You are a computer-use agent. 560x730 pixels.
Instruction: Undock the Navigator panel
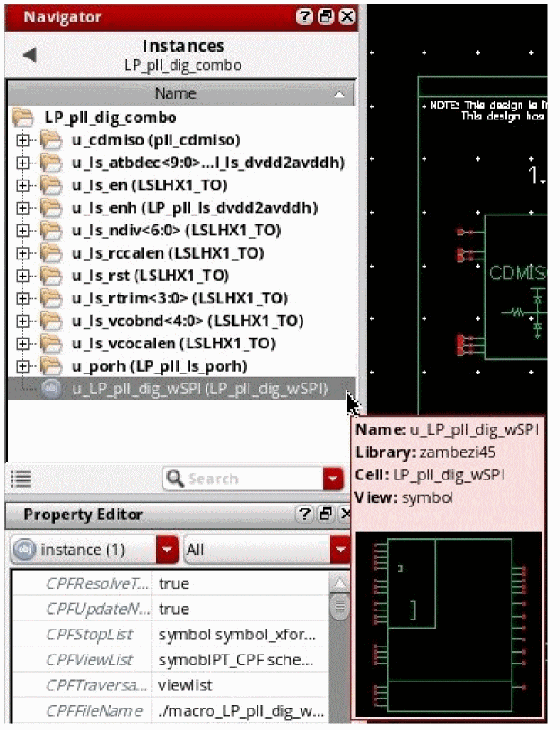pos(326,17)
